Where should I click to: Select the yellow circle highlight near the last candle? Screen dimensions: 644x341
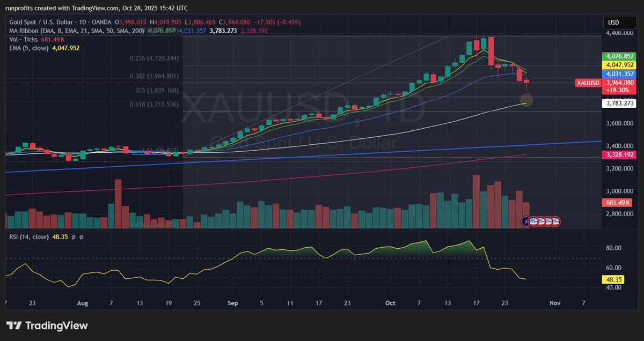[526, 99]
